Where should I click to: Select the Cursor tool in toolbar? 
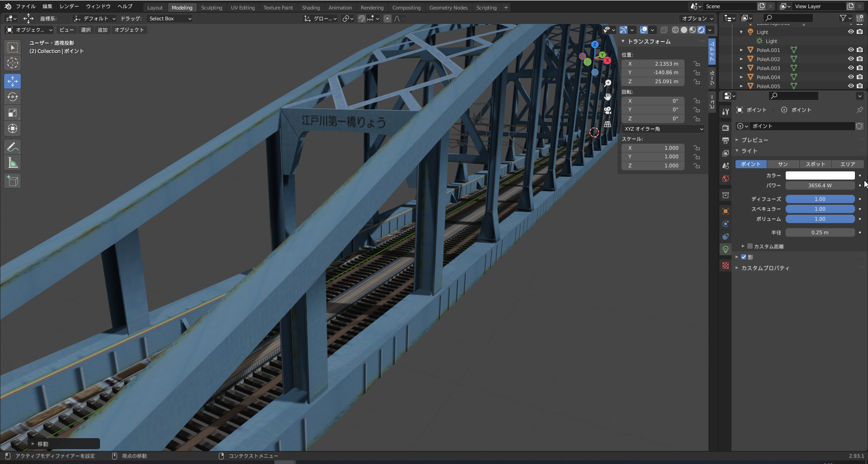[x=13, y=63]
